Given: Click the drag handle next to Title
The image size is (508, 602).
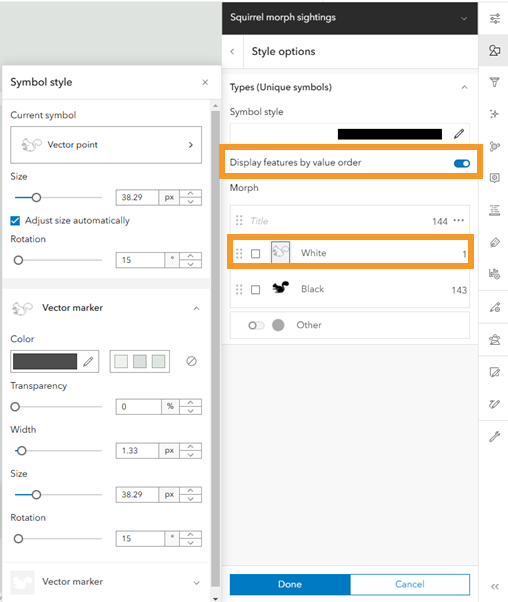Looking at the screenshot, I should click(239, 220).
